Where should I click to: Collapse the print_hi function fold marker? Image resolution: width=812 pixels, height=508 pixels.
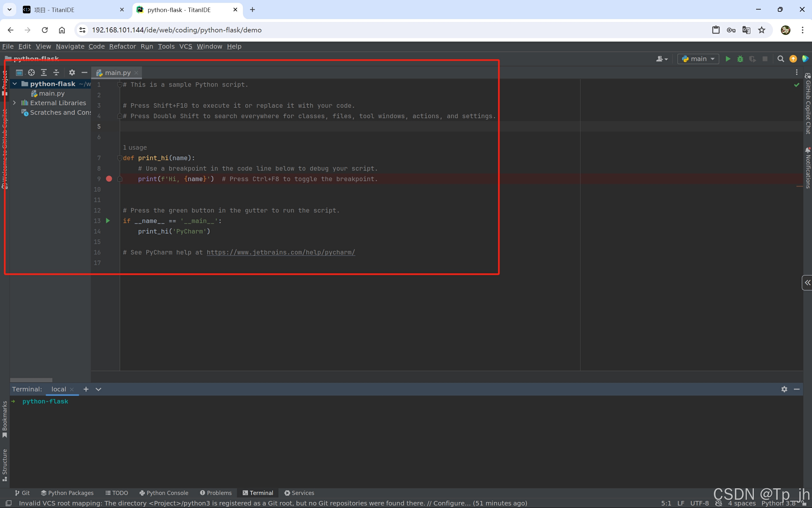click(x=119, y=158)
